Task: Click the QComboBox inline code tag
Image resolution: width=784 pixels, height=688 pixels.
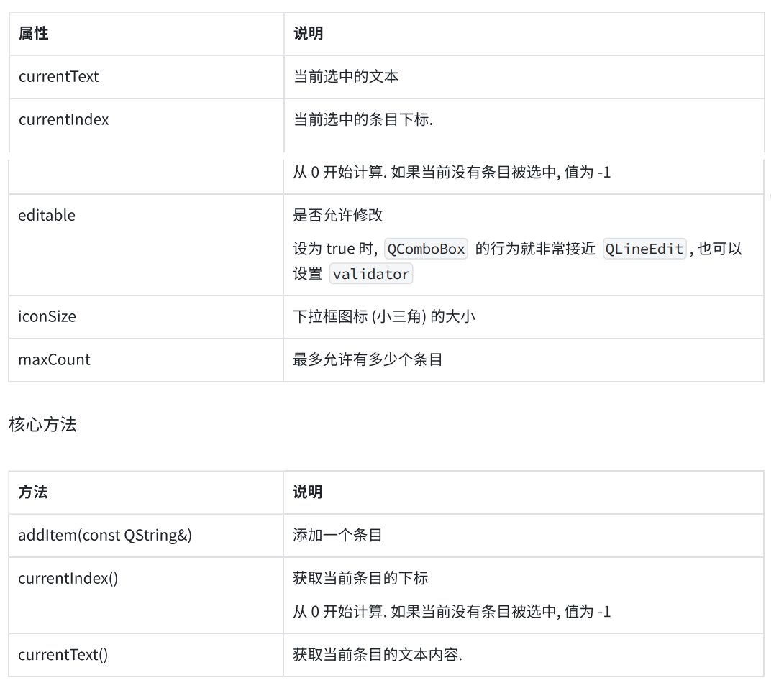Action: pyautogui.click(x=426, y=249)
